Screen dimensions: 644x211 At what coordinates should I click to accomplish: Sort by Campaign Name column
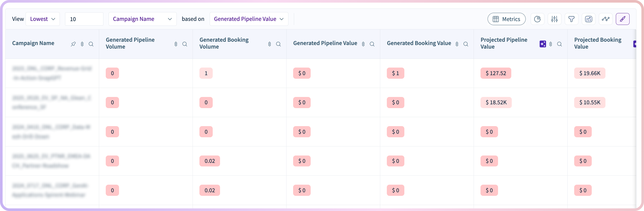click(82, 44)
